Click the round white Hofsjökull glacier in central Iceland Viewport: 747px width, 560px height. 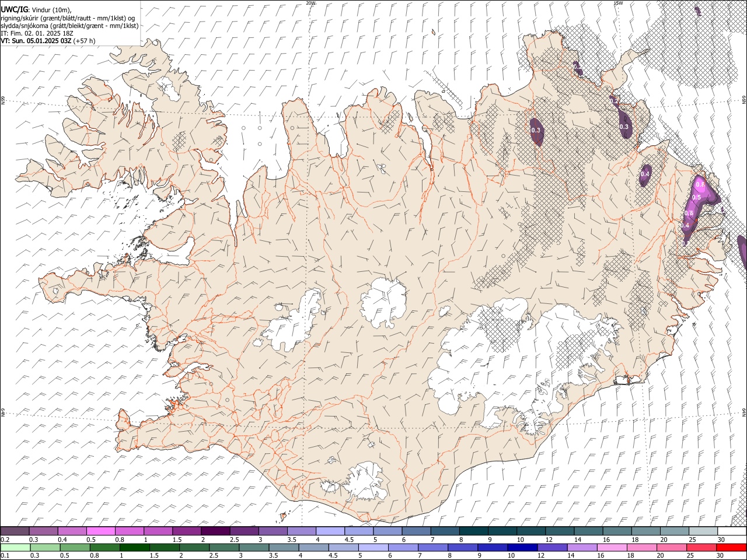384,303
